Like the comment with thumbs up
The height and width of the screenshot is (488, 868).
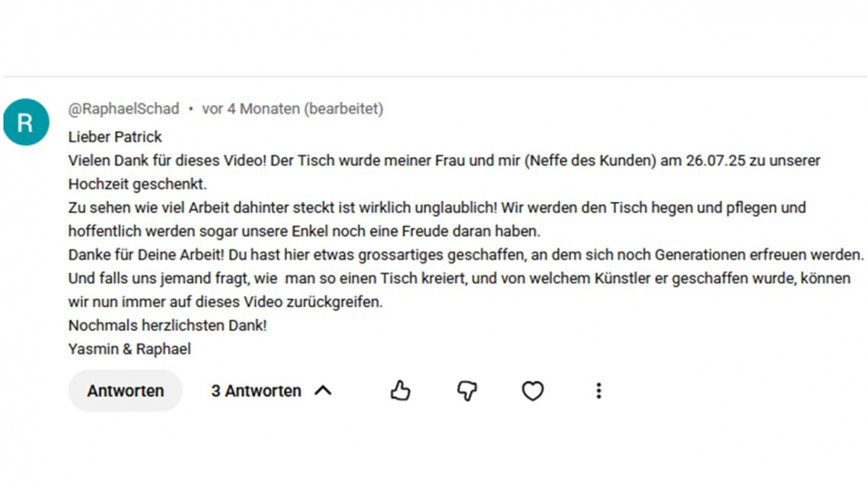tap(400, 391)
